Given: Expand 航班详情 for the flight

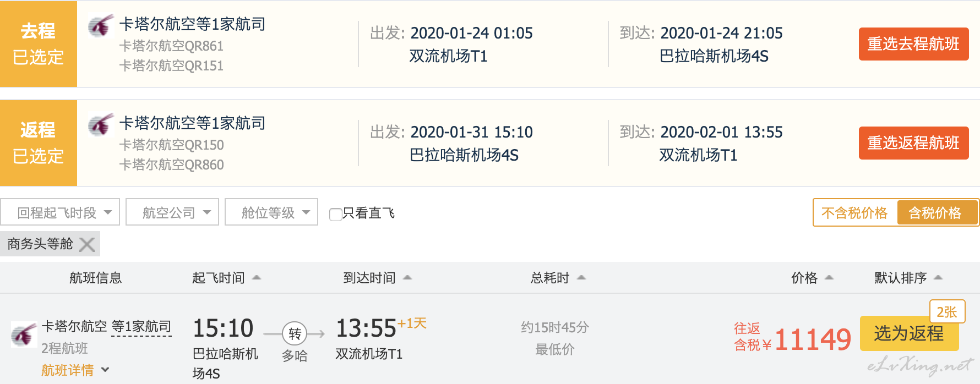Looking at the screenshot, I should (x=75, y=370).
